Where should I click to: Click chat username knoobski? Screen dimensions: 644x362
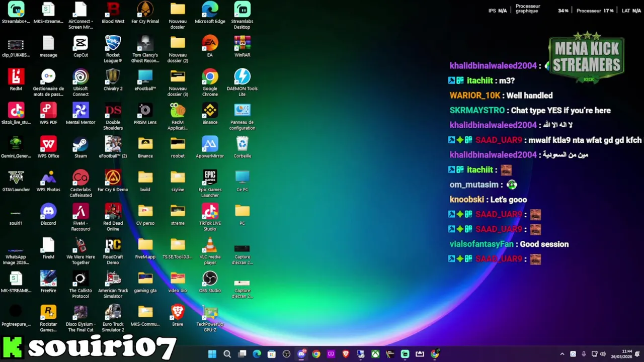[467, 200]
